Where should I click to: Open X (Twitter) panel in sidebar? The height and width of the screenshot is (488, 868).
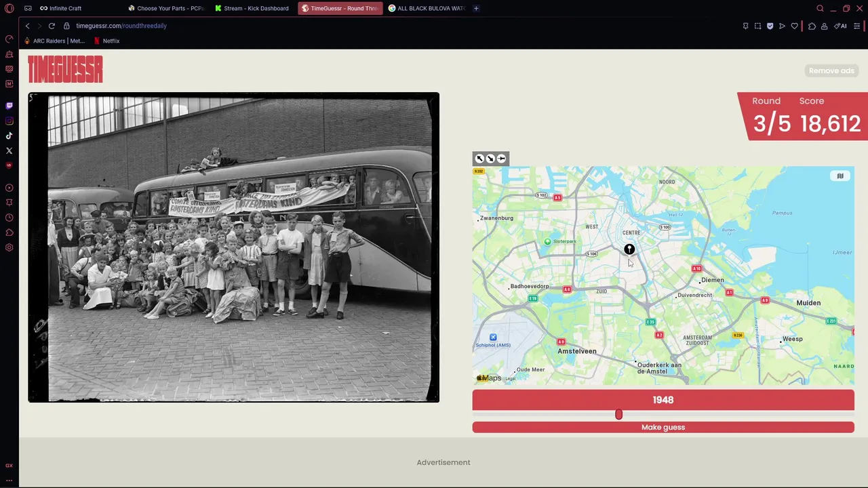pyautogui.click(x=9, y=150)
